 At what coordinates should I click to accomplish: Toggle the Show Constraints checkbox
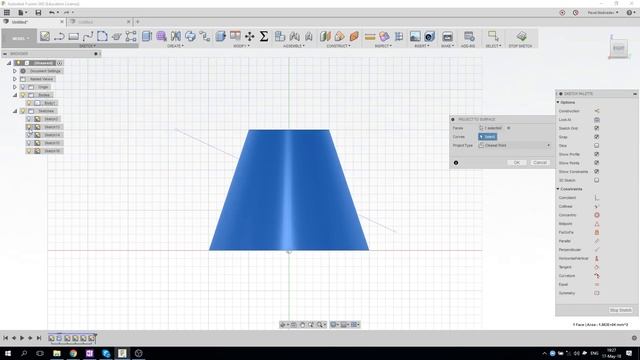[x=597, y=171]
